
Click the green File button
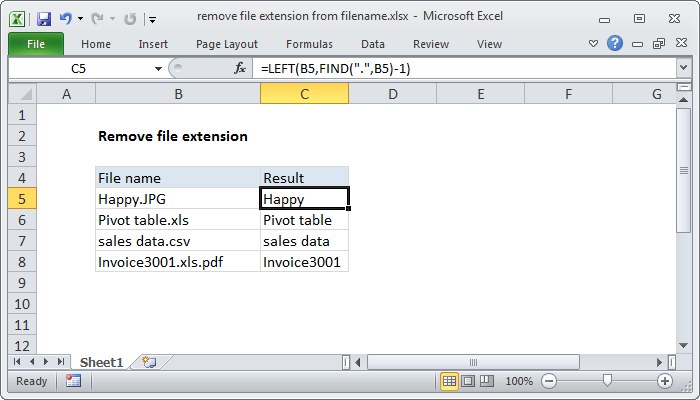coord(35,44)
